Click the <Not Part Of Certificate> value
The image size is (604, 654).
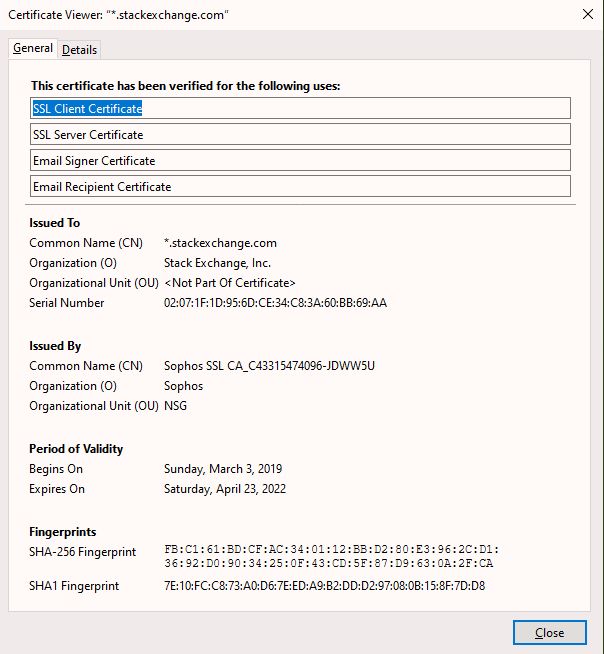[230, 283]
